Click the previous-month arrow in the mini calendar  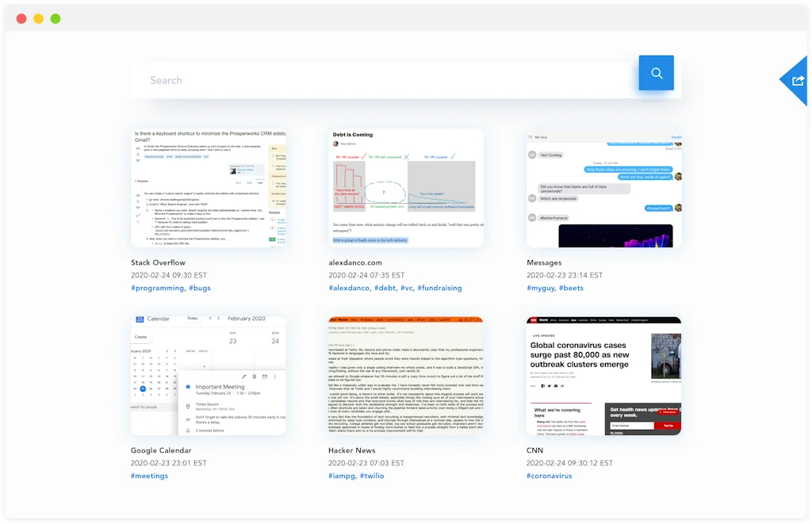click(167, 351)
